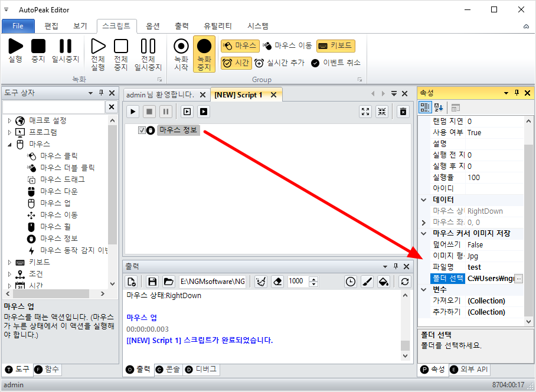The image size is (536, 392).
Task: Open output text color brush icon
Action: click(x=367, y=282)
